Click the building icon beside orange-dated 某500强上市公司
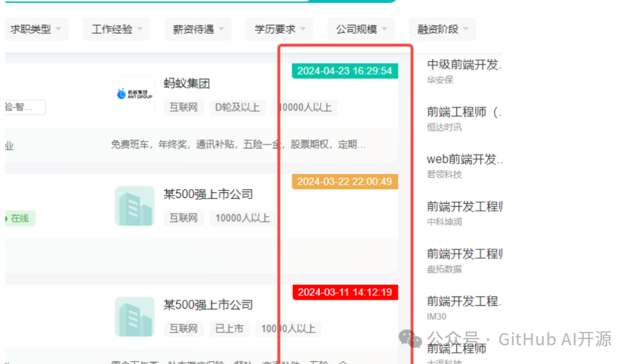This screenshot has width=631, height=364. coord(135,206)
